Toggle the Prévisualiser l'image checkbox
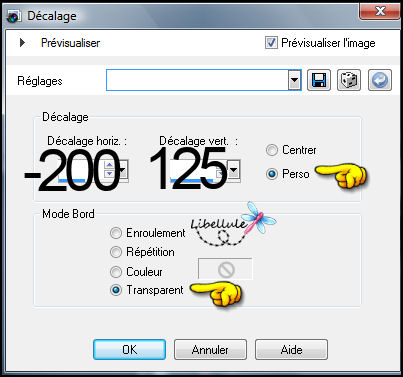Image resolution: width=403 pixels, height=377 pixels. (x=271, y=43)
